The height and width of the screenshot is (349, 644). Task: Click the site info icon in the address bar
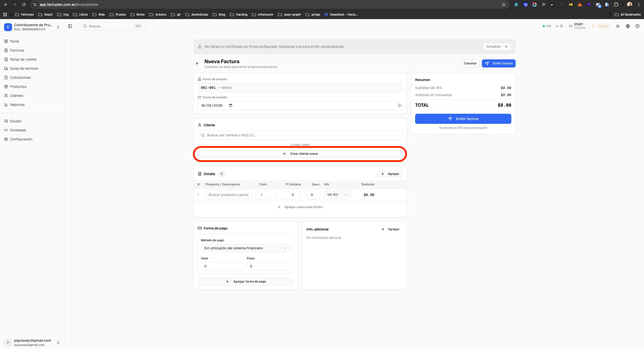(x=35, y=5)
